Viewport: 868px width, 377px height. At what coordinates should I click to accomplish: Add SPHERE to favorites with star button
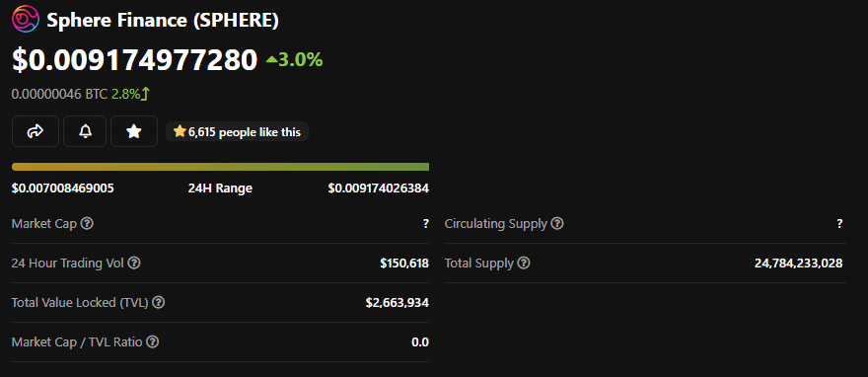click(x=134, y=131)
